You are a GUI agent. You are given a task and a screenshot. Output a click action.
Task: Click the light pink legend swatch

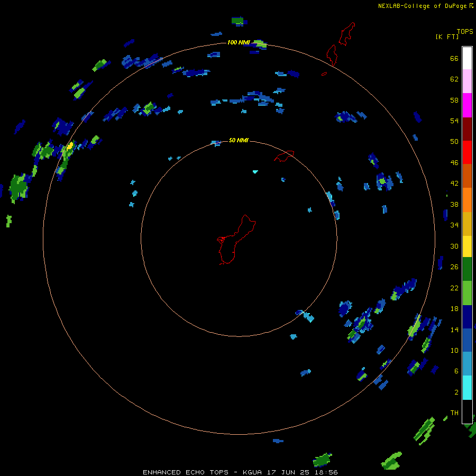[x=467, y=81]
